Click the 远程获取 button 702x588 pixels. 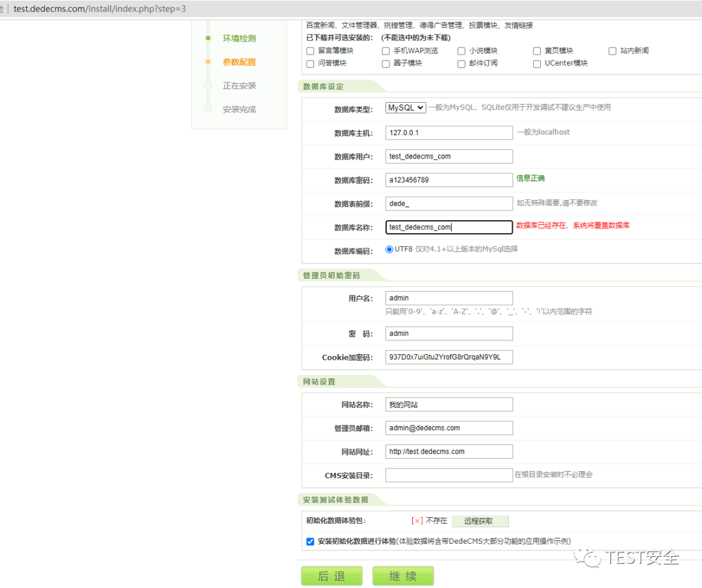click(480, 521)
